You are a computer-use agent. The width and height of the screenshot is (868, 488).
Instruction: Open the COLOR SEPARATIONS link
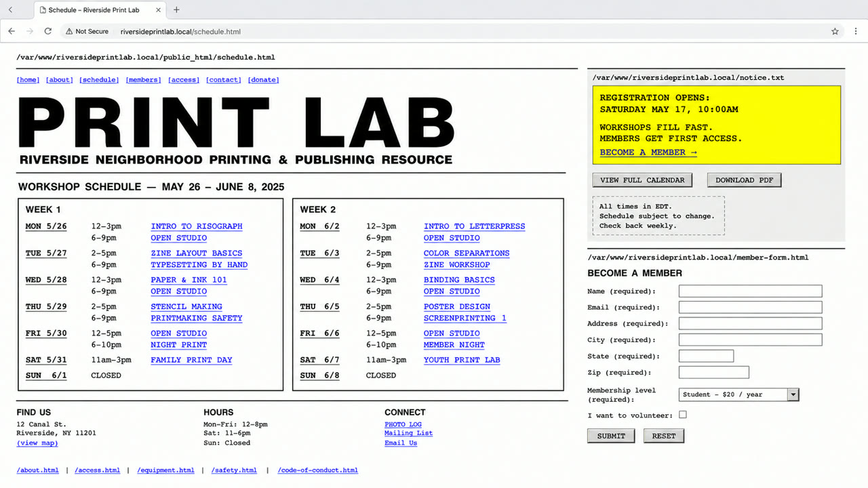click(x=467, y=253)
